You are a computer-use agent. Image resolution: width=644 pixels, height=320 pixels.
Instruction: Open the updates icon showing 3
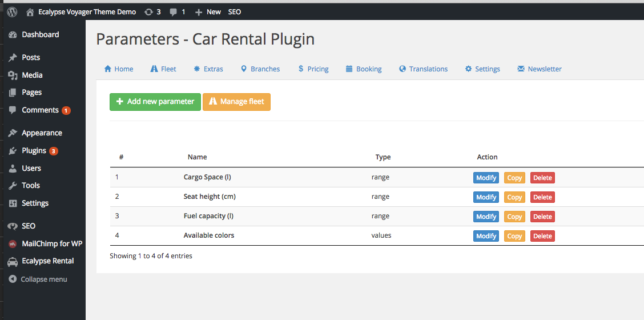148,13
